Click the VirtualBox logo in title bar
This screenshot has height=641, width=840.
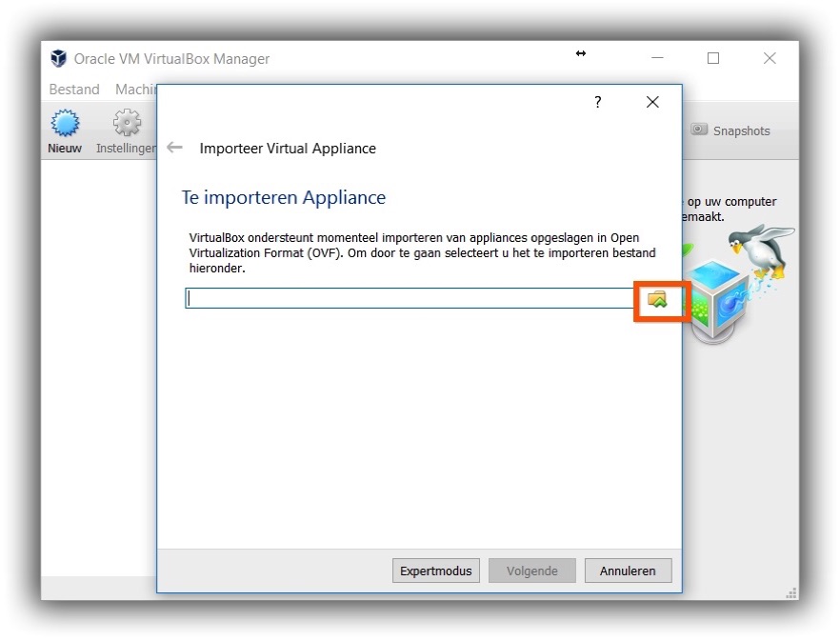[x=58, y=58]
